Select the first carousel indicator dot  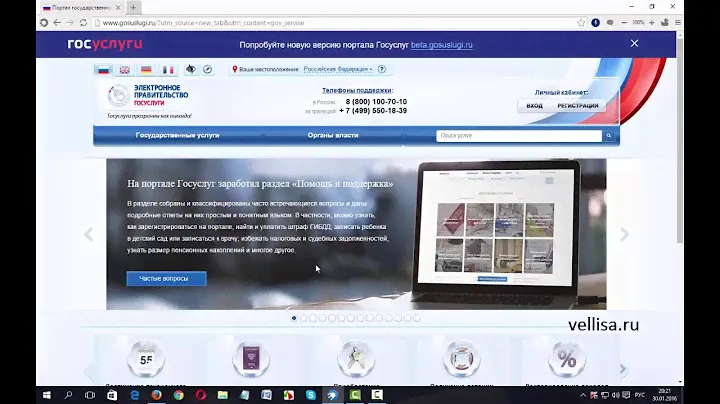(294, 318)
